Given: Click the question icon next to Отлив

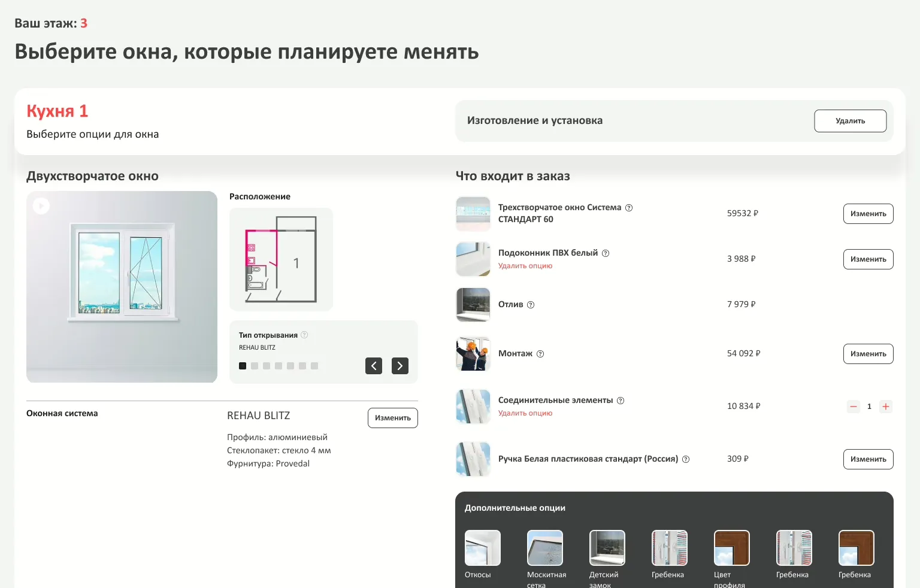Looking at the screenshot, I should point(531,305).
